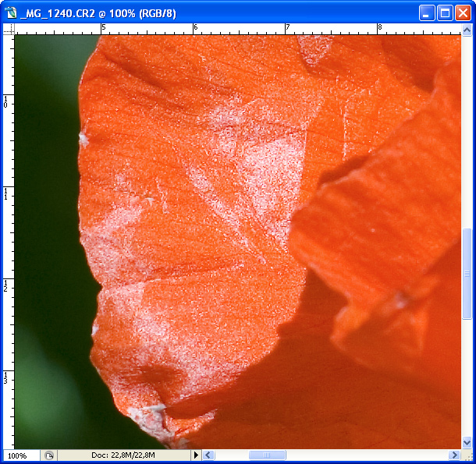Click the horizontal ruler at mark 6

point(194,29)
